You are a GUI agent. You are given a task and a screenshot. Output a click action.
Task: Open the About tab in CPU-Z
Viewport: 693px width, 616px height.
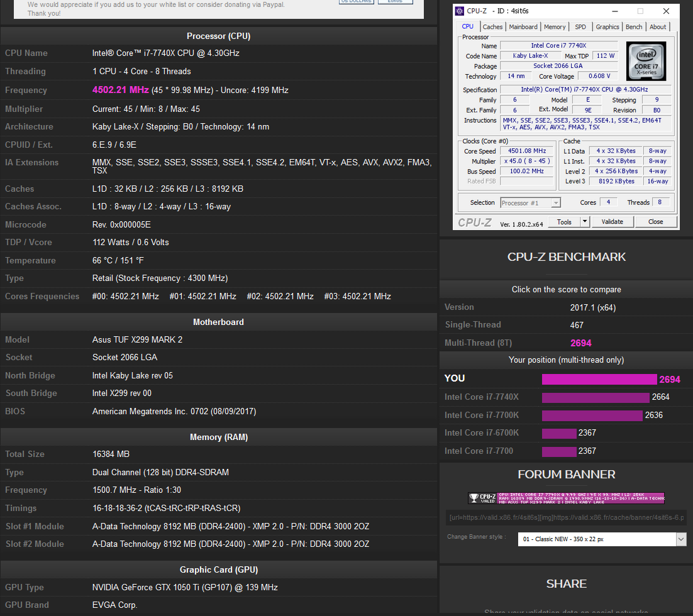click(658, 27)
